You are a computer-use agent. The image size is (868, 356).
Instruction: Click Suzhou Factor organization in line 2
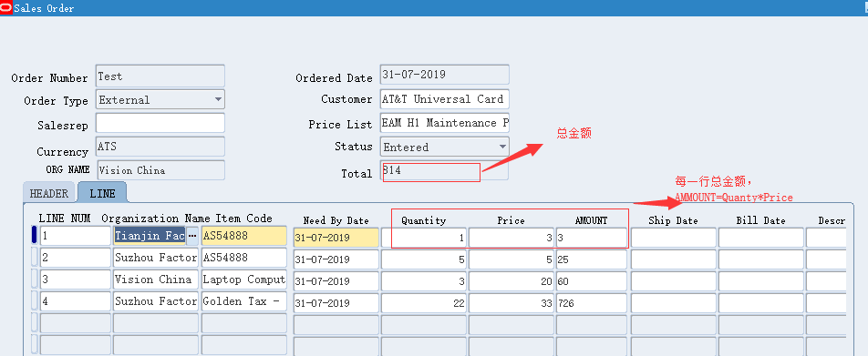click(x=156, y=259)
